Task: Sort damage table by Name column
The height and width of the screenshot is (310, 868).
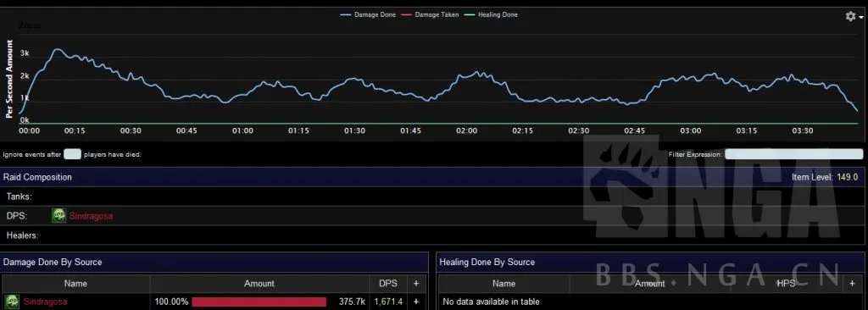Action: (x=75, y=284)
